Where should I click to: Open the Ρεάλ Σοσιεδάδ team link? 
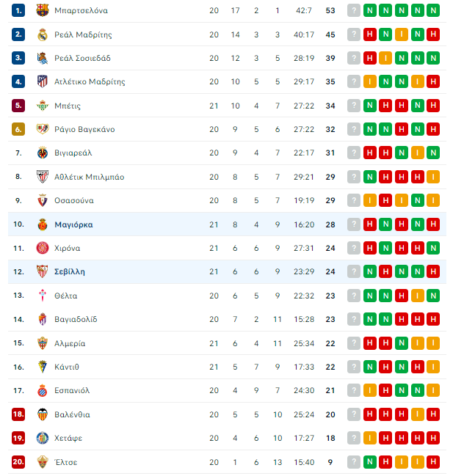(82, 58)
